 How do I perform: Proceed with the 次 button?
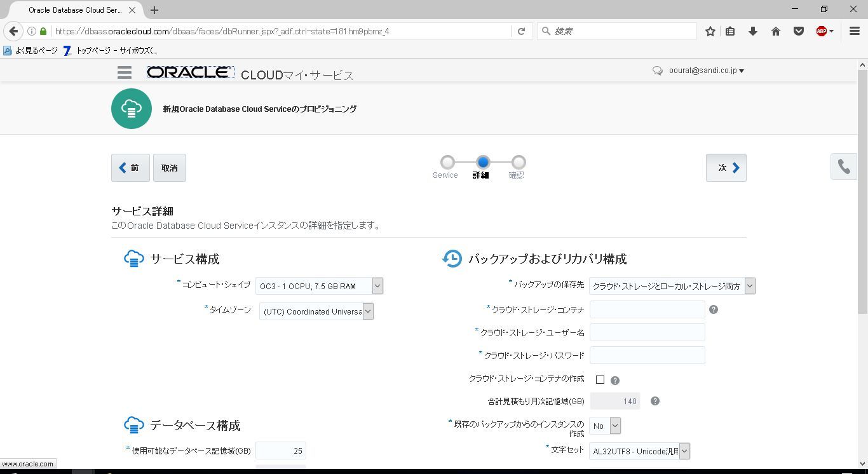(x=726, y=168)
